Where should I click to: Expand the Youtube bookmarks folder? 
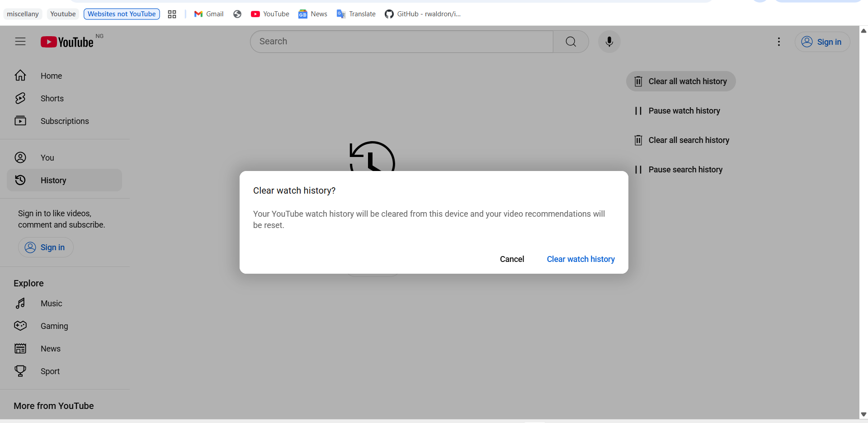click(62, 14)
